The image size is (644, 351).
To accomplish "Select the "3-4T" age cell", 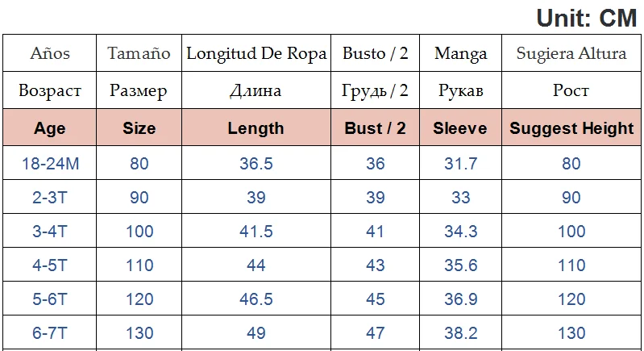I will point(50,232).
